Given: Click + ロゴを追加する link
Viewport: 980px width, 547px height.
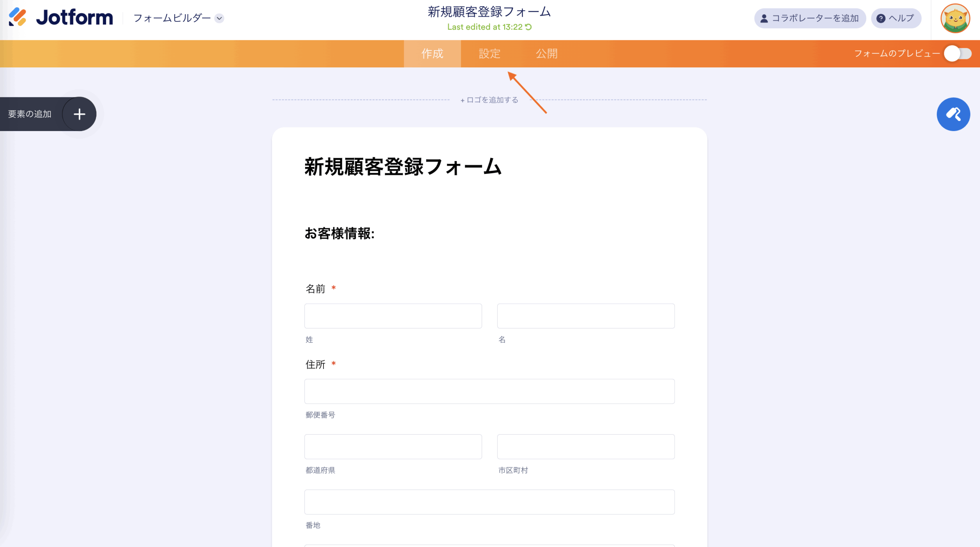Looking at the screenshot, I should point(489,100).
